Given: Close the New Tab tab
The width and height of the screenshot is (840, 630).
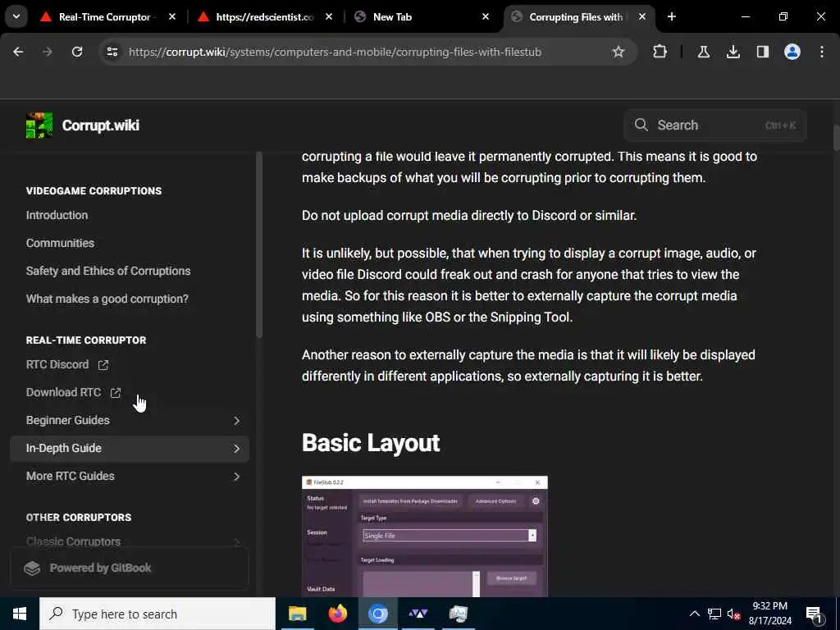Looking at the screenshot, I should pyautogui.click(x=486, y=17).
